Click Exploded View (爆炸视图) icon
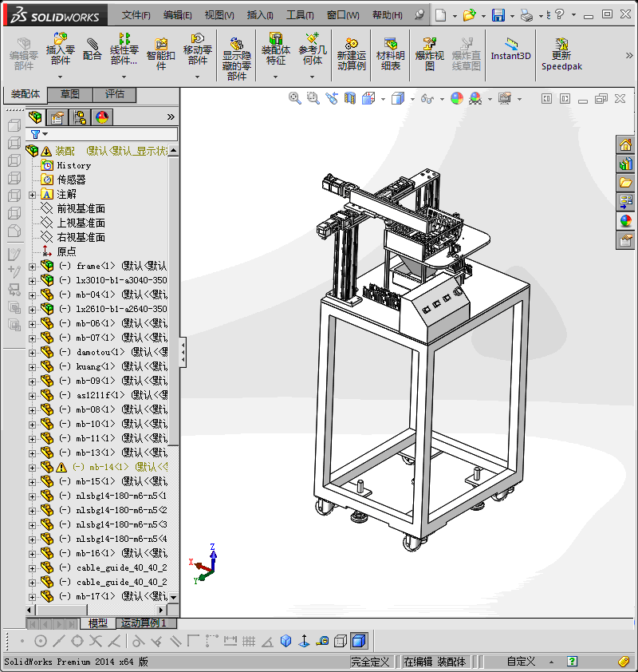This screenshot has width=638, height=672. point(430,54)
